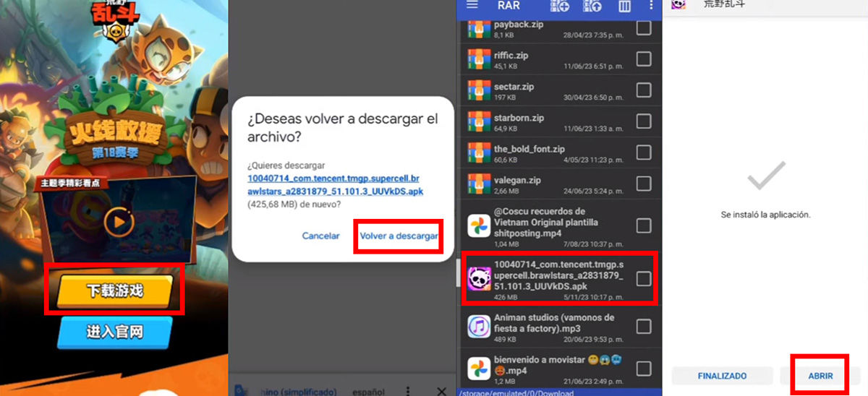Open the RAR three-dot overflow menu
The width and height of the screenshot is (868, 396).
point(652,6)
